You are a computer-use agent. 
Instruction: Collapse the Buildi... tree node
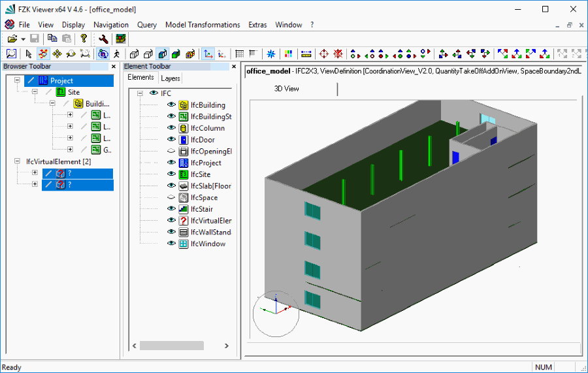pyautogui.click(x=52, y=103)
